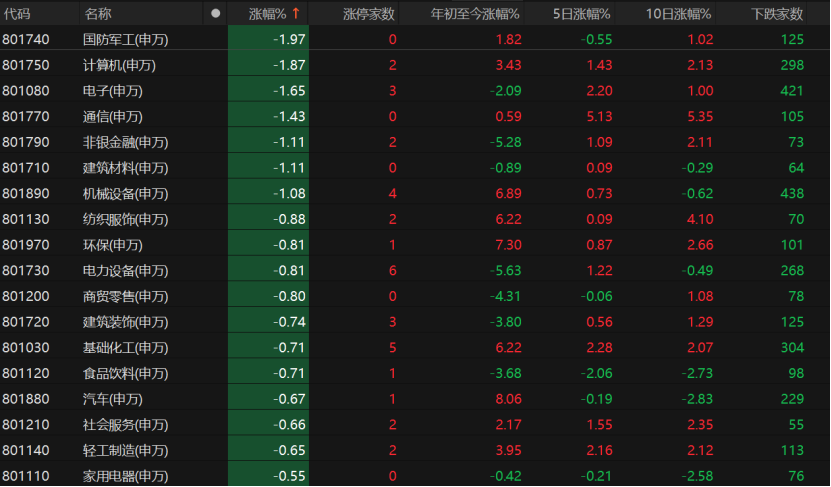The image size is (831, 487).
Task: Select the 家用电器(申万) row
Action: coord(126,476)
